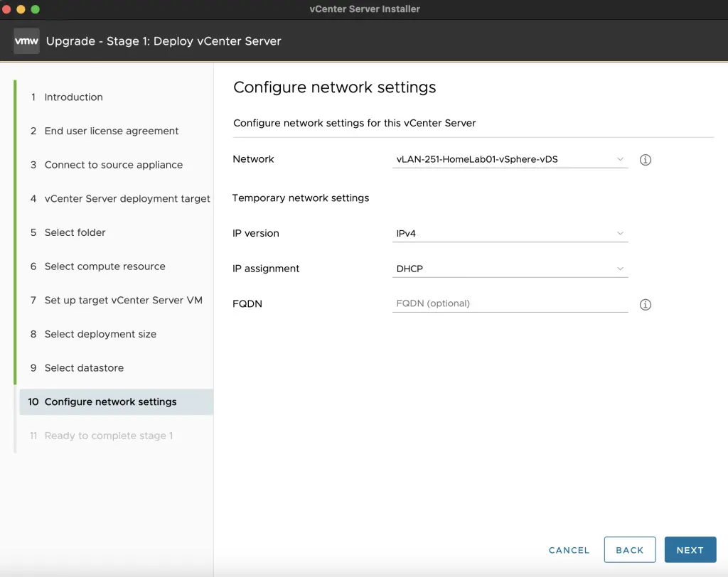
Task: Select the End user license agreement step
Action: click(x=111, y=131)
